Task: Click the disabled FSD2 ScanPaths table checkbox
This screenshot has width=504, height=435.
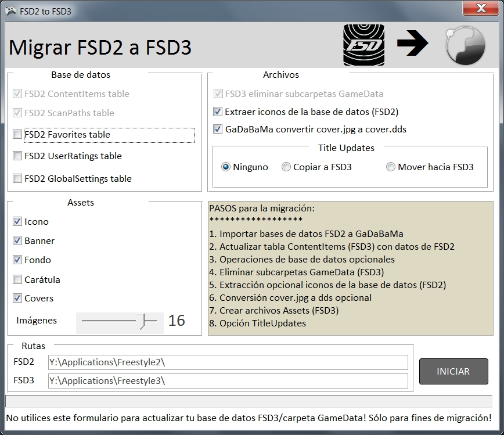Action: (17, 113)
